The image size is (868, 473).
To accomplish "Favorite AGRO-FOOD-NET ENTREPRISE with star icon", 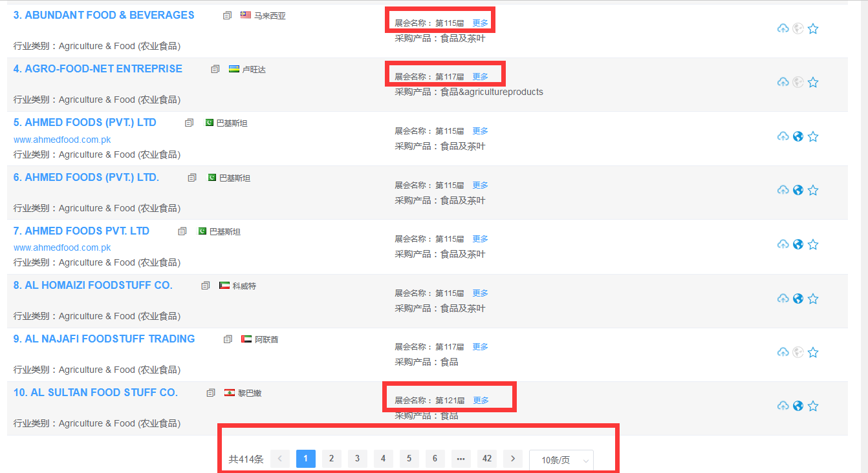I will pos(813,82).
